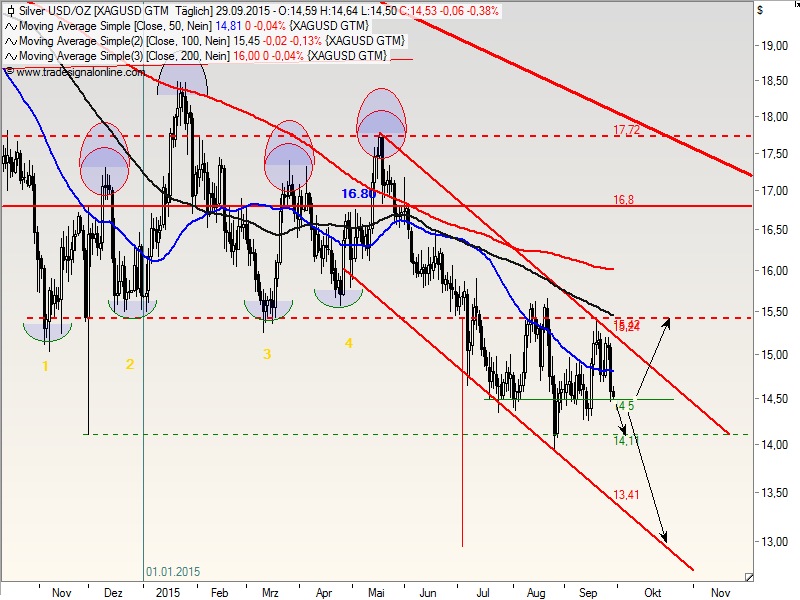Viewport: 800px width, 600px height.
Task: Click the Feb label on time axis
Action: pyautogui.click(x=219, y=593)
